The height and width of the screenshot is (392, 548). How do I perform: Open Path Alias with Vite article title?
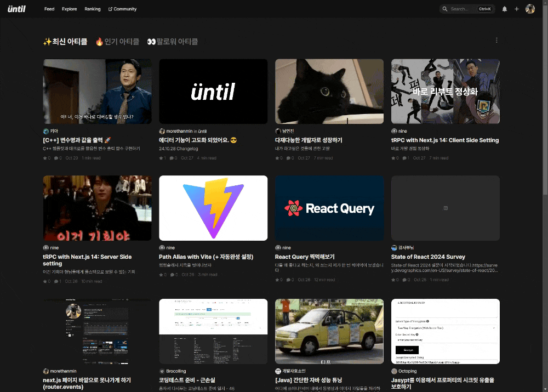[206, 257]
